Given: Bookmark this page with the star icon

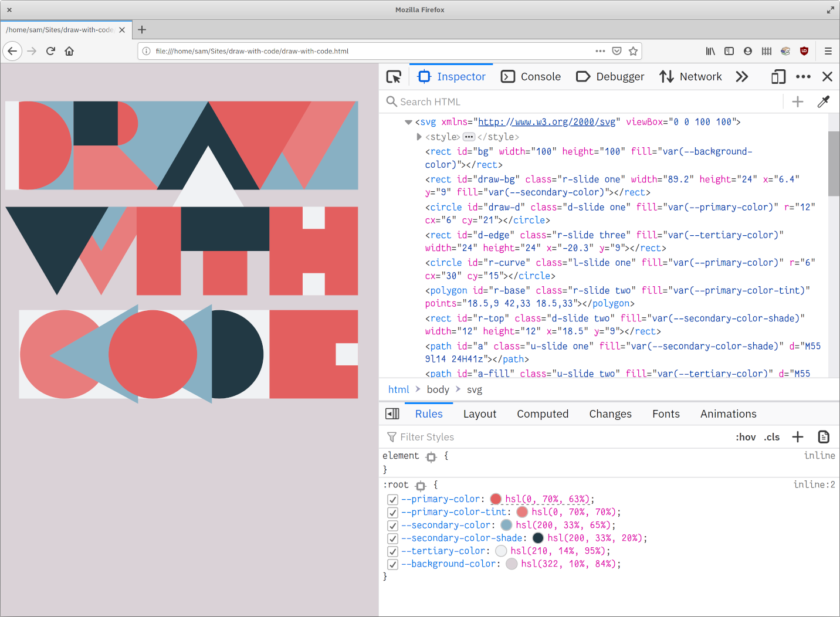Looking at the screenshot, I should click(633, 51).
